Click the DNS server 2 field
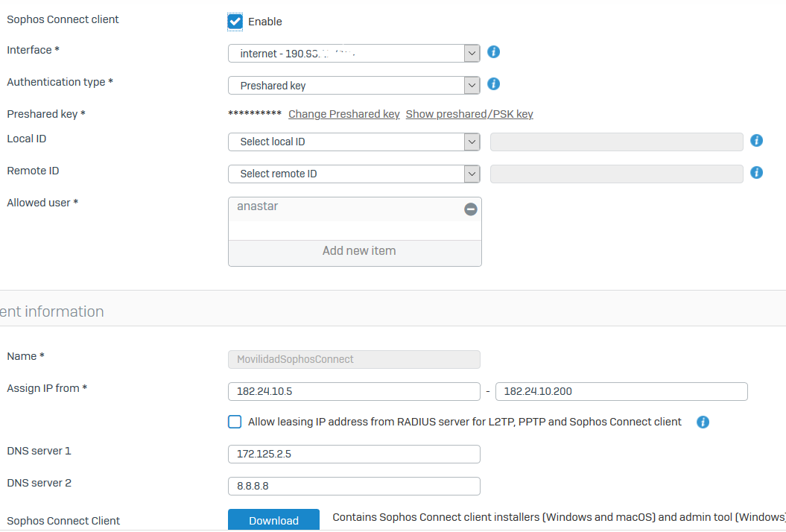The width and height of the screenshot is (786, 532). coord(354,487)
